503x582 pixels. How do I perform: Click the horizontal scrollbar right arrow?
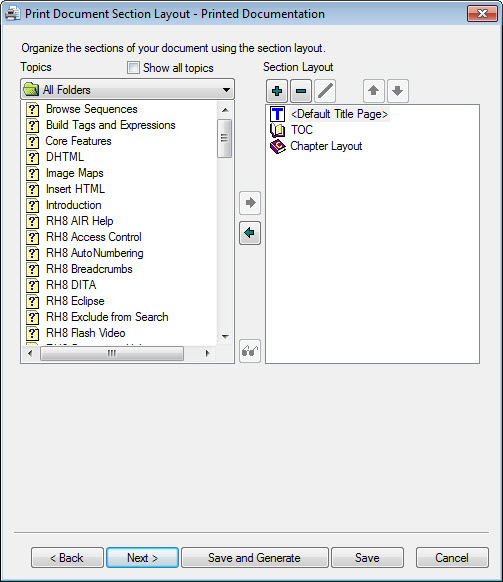[x=208, y=353]
